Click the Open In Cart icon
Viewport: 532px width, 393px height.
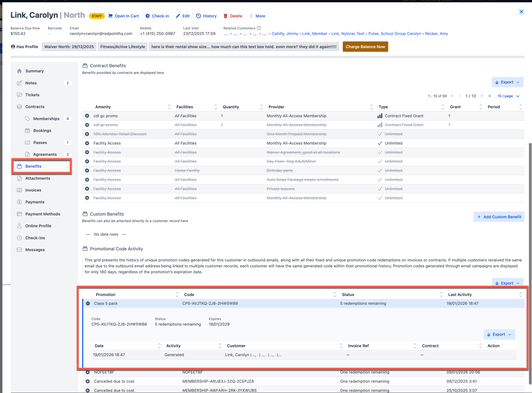click(x=110, y=16)
